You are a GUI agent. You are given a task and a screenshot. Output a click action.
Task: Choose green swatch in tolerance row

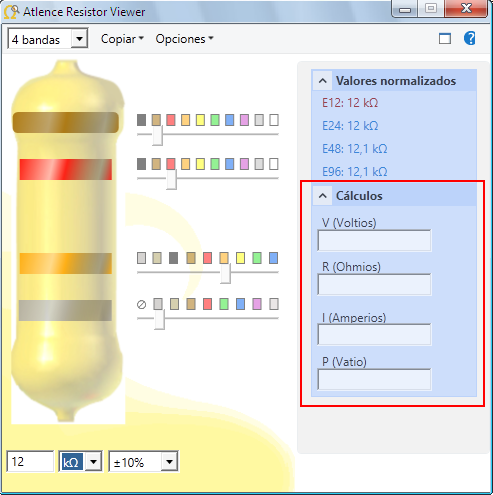224,304
